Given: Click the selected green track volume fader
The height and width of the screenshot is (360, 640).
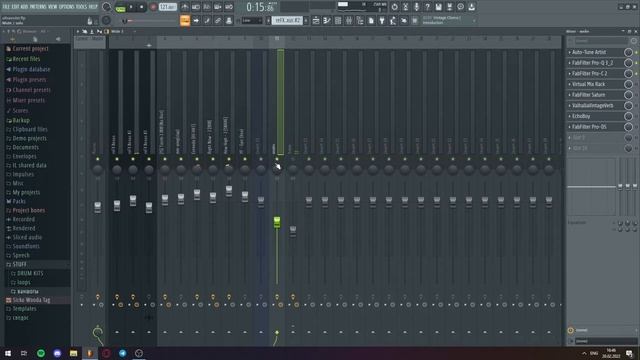Looking at the screenshot, I should pos(277,222).
